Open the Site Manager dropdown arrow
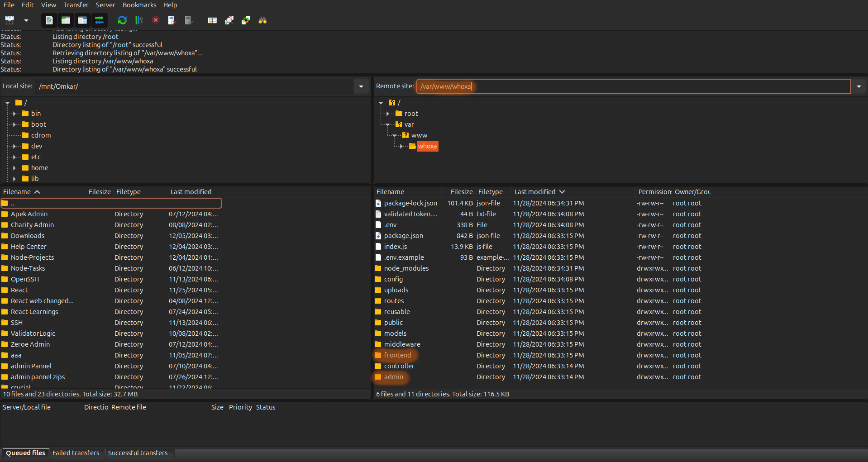This screenshot has height=462, width=868. pos(26,20)
